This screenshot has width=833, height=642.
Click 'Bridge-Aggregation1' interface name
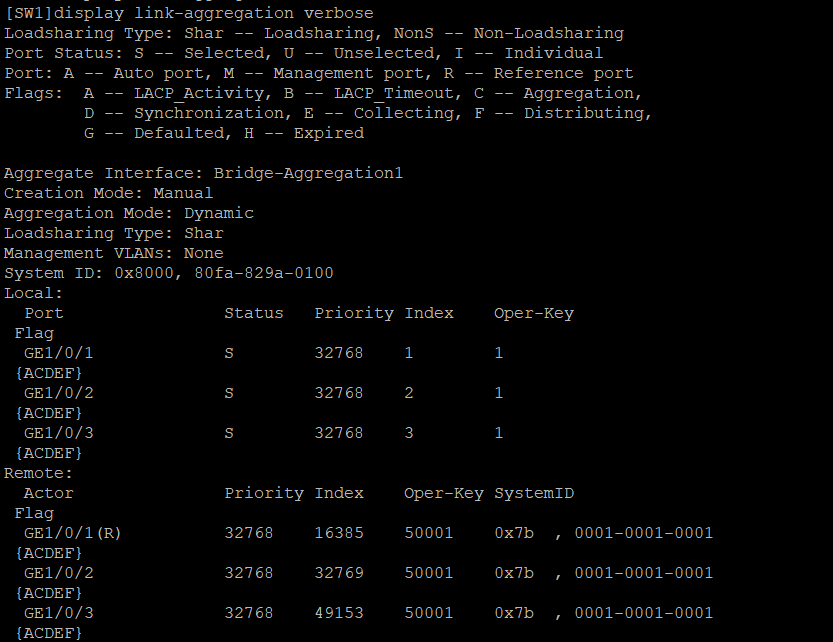click(308, 173)
